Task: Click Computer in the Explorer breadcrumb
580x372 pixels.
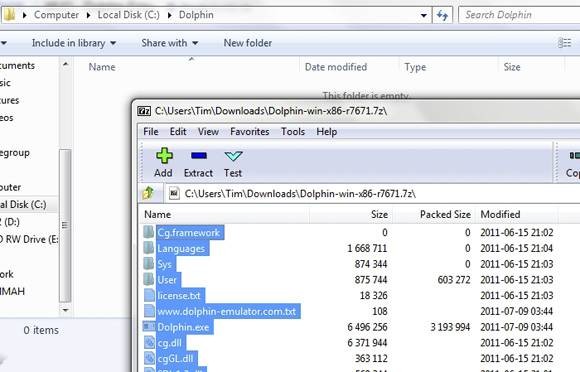Action: pyautogui.click(x=56, y=15)
